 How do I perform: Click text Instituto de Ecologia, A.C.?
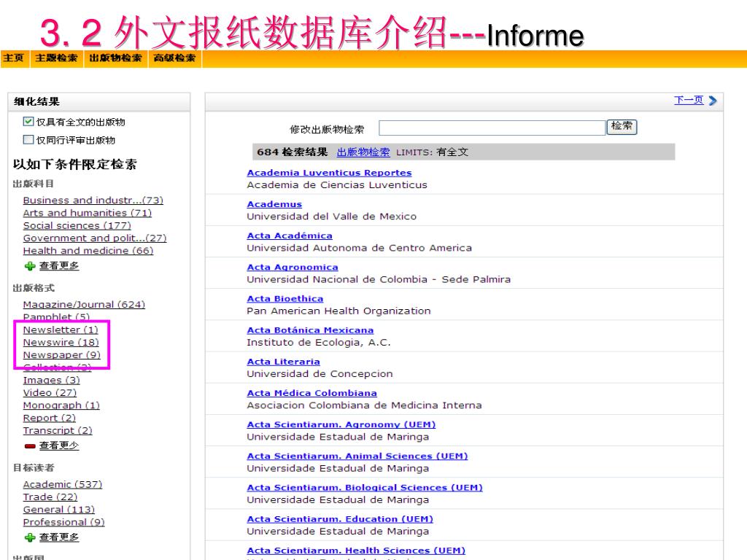[319, 343]
